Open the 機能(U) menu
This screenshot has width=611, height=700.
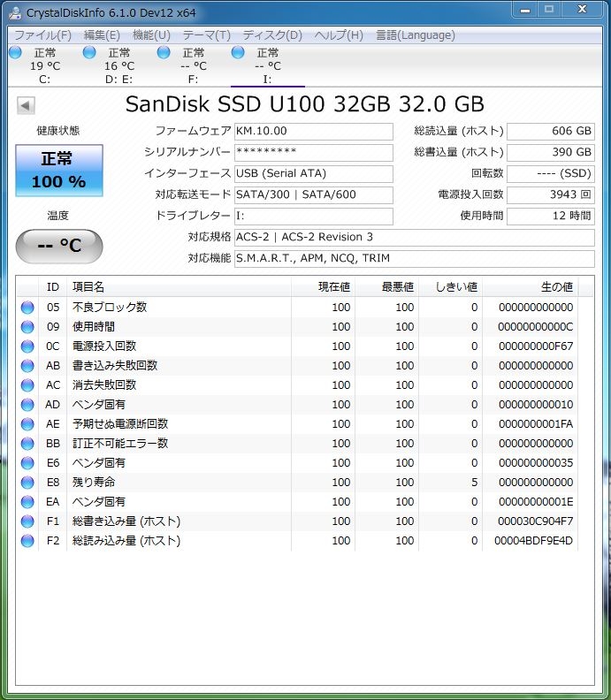pyautogui.click(x=151, y=35)
